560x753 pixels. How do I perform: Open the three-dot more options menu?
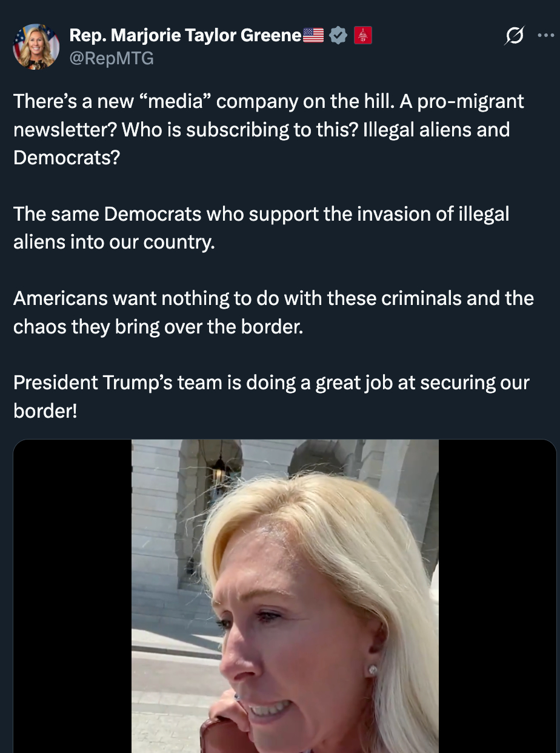[x=545, y=36]
